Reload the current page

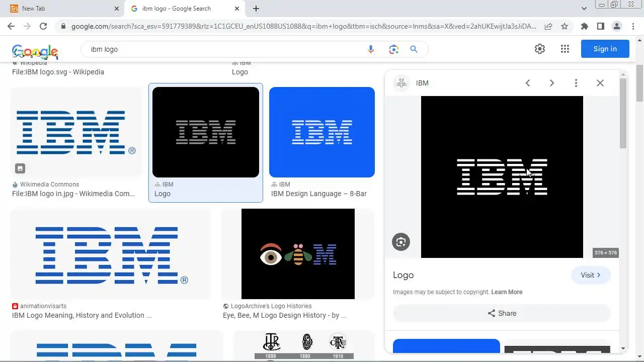click(x=43, y=26)
